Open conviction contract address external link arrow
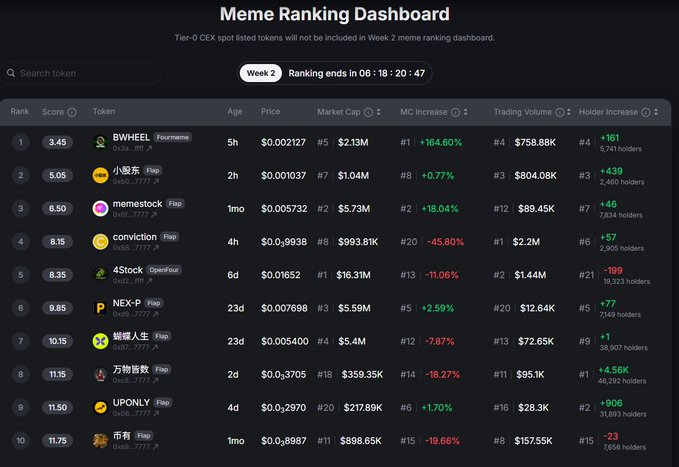The image size is (679, 467). pos(156,248)
